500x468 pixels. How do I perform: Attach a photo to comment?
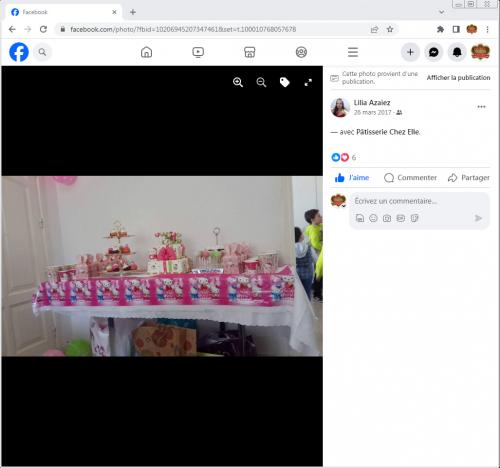tap(387, 218)
